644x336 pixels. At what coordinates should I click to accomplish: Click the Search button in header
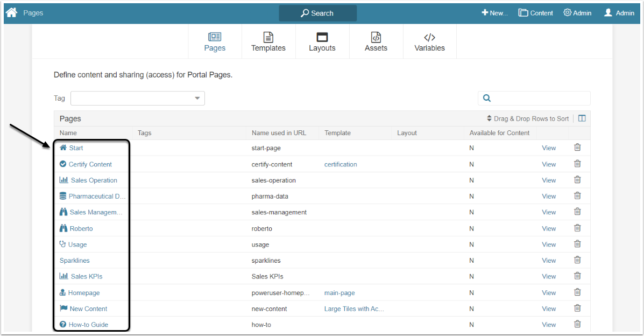coord(317,13)
